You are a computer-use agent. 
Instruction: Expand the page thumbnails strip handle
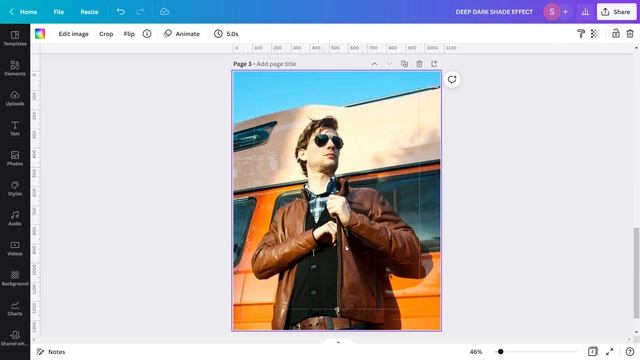click(338, 342)
